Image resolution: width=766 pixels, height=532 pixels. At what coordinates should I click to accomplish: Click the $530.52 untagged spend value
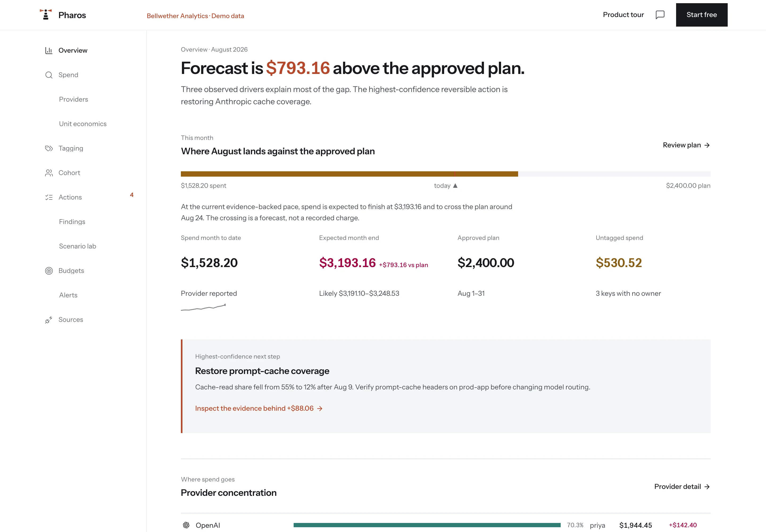point(619,263)
